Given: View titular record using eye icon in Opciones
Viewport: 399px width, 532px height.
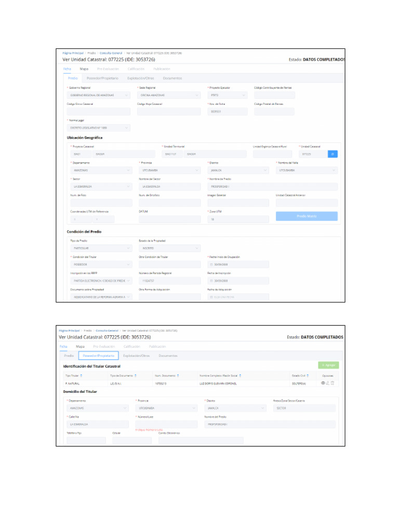Looking at the screenshot, I should click(x=323, y=383).
